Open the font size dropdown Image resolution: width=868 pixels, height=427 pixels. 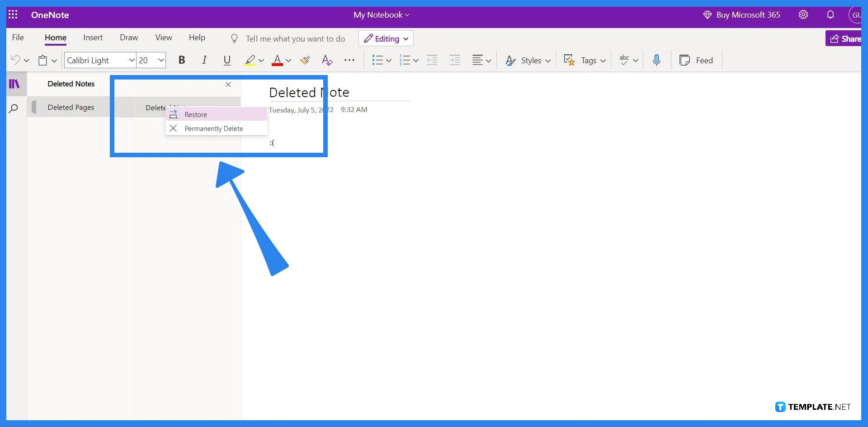tap(161, 60)
